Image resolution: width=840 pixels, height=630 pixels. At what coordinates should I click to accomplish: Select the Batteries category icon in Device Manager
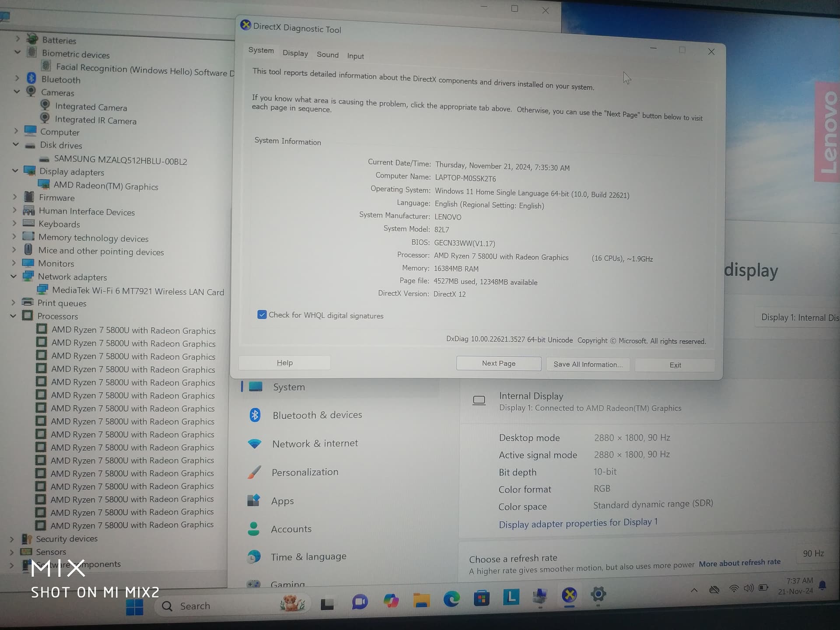32,38
